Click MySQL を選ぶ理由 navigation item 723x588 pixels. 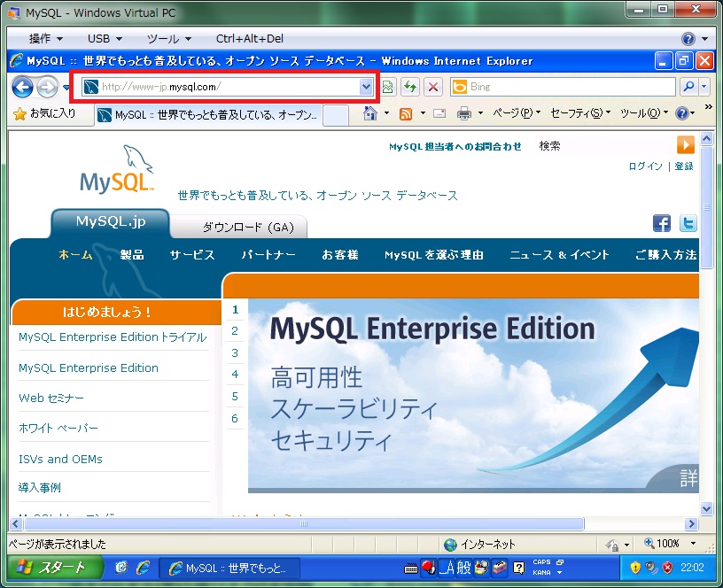click(434, 255)
